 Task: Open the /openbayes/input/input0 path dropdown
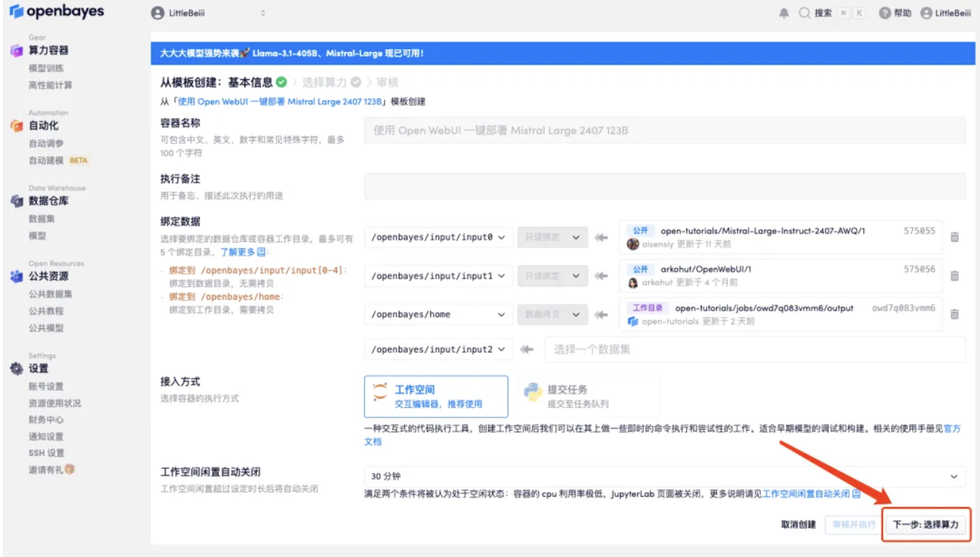click(x=439, y=237)
